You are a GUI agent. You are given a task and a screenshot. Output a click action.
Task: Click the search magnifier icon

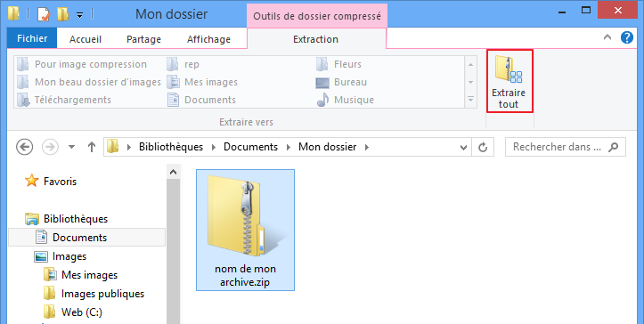pyautogui.click(x=614, y=147)
